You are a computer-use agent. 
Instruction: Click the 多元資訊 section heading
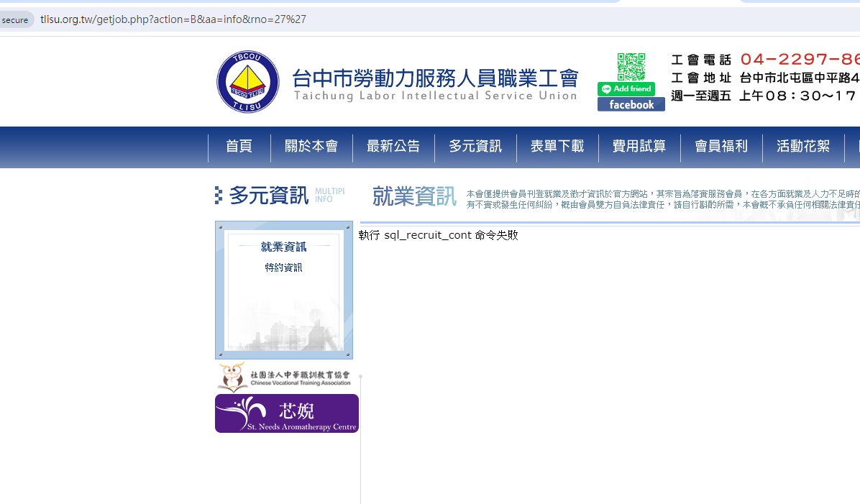click(269, 196)
